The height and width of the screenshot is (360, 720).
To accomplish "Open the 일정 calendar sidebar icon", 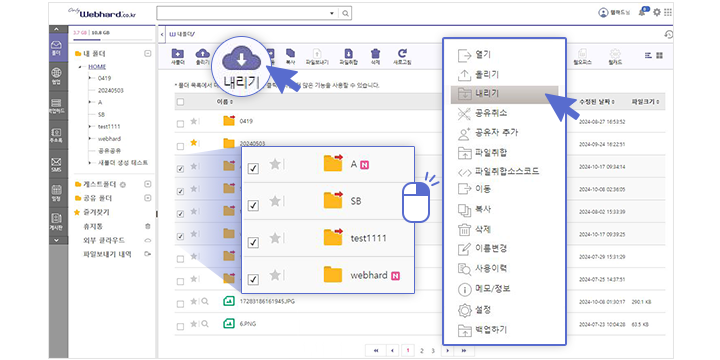I will coord(56,193).
